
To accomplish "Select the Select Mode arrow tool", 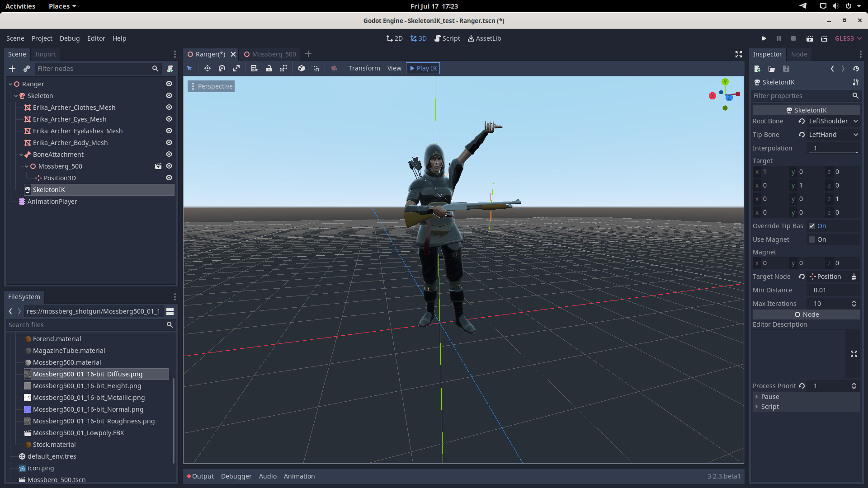I will pos(189,68).
